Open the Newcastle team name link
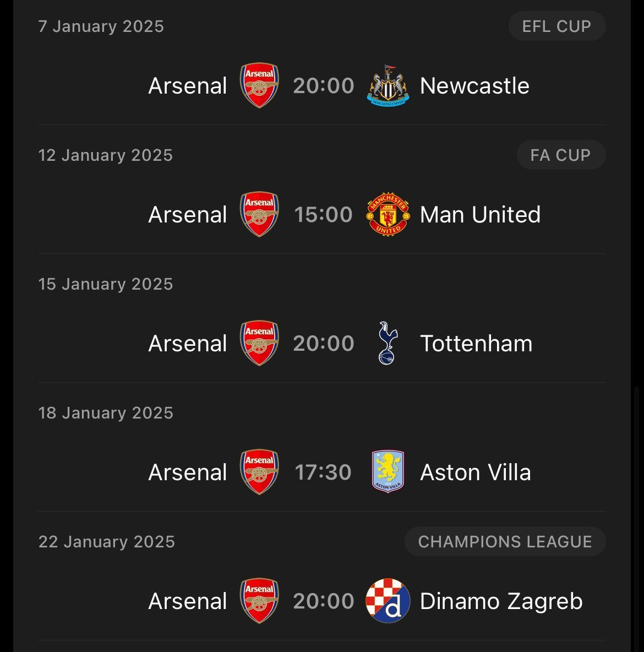Screen dimensions: 644x652 click(474, 86)
